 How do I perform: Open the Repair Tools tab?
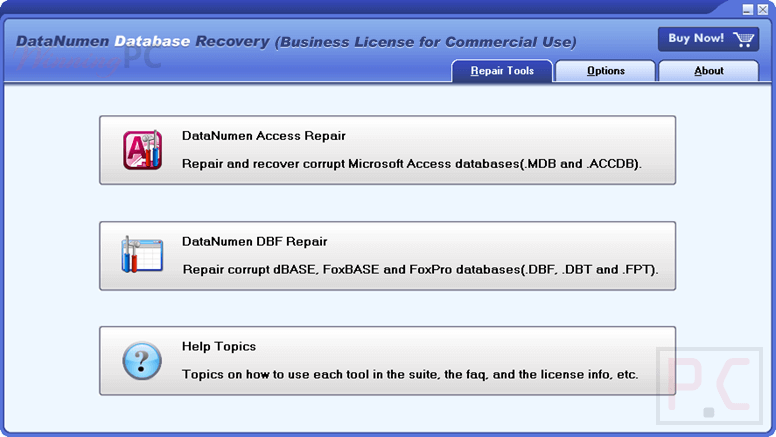click(502, 71)
